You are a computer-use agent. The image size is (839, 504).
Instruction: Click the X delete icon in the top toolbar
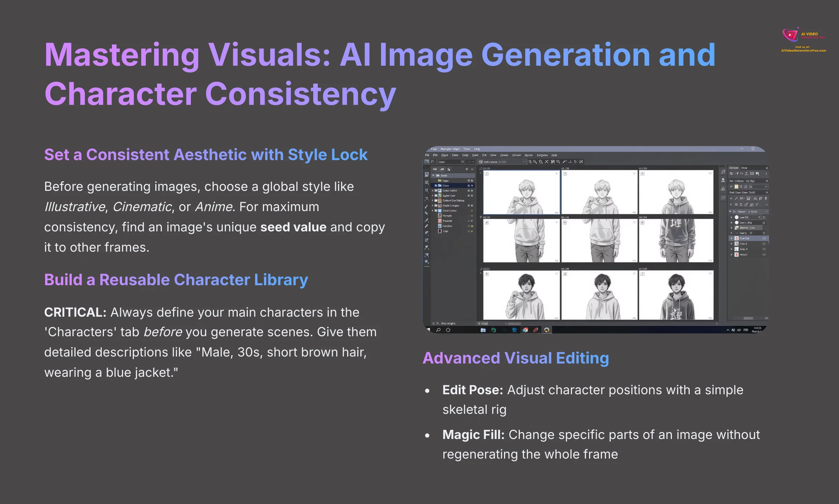pyautogui.click(x=546, y=162)
